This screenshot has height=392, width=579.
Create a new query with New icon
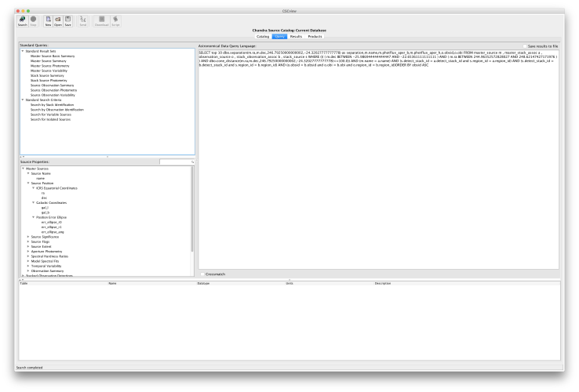coord(48,20)
